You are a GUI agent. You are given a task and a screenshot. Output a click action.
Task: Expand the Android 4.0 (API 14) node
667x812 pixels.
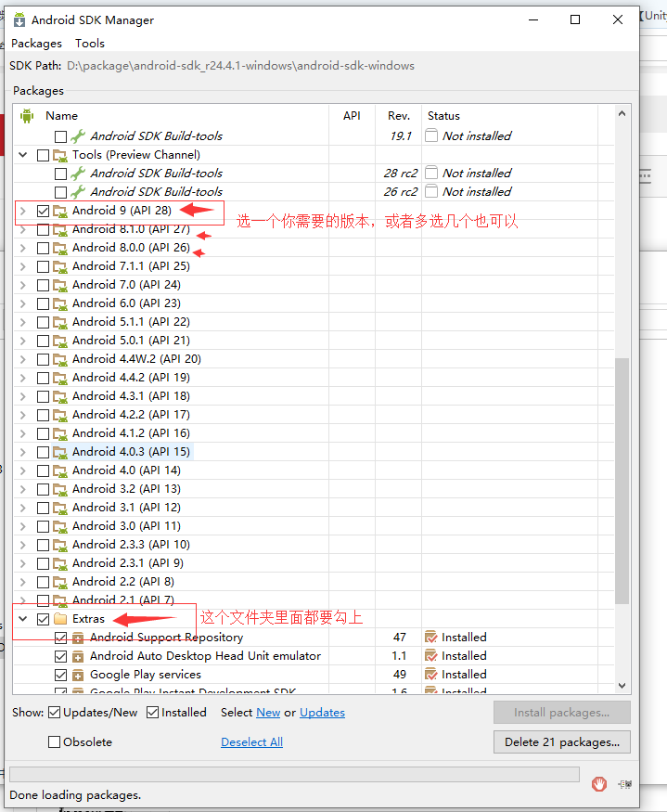[x=23, y=470]
